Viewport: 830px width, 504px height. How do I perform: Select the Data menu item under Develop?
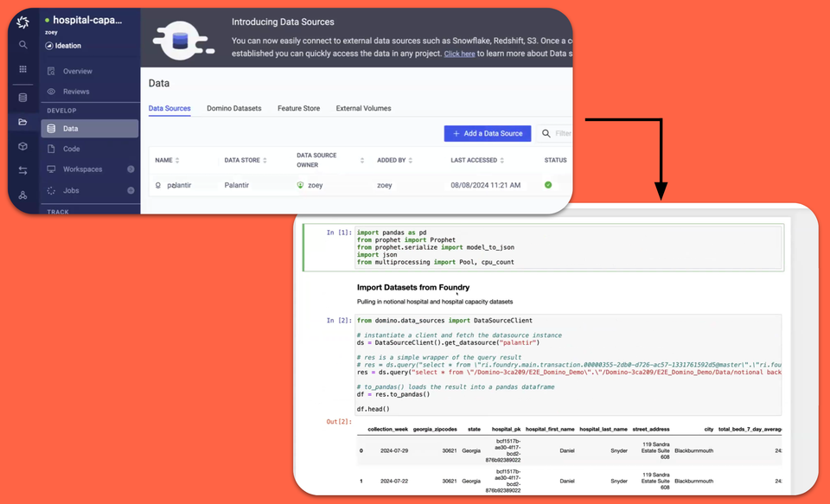(x=89, y=129)
